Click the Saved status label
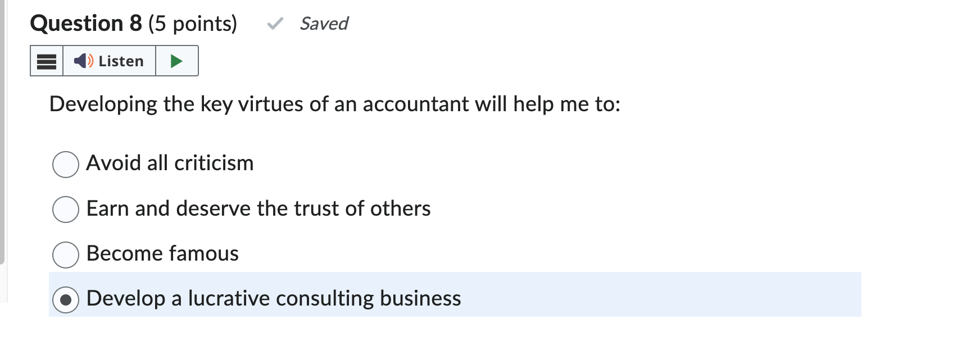The width and height of the screenshot is (980, 337). [x=324, y=24]
